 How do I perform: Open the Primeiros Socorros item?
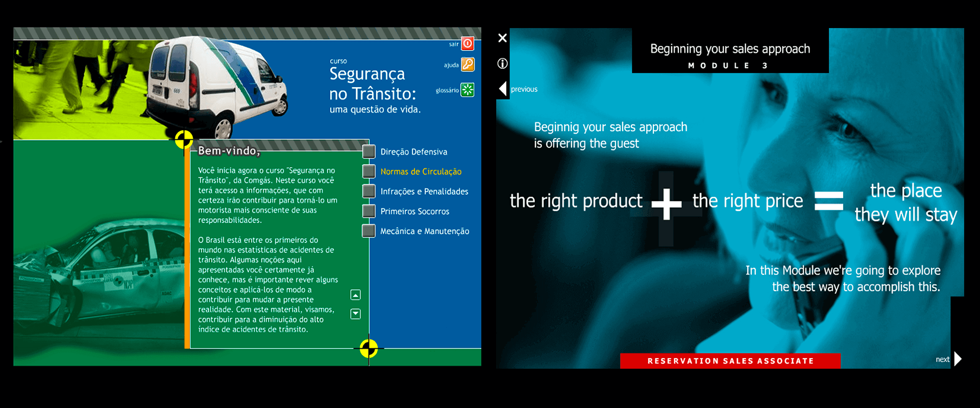[414, 212]
